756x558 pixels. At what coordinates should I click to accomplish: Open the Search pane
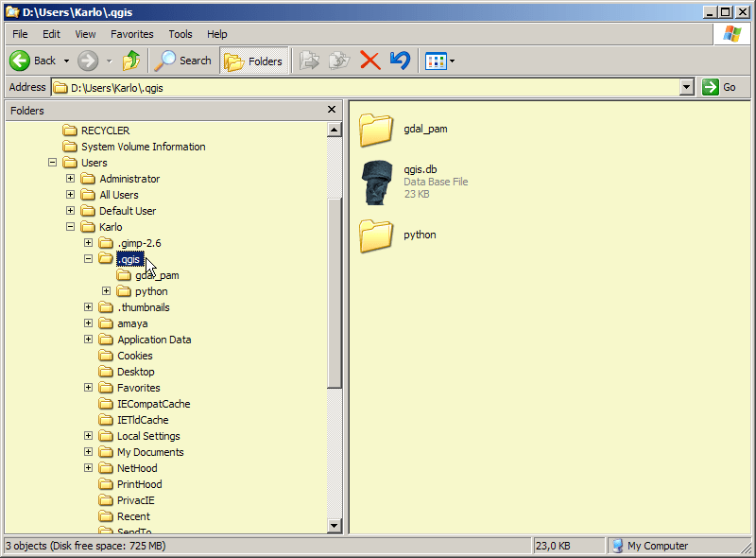183,61
